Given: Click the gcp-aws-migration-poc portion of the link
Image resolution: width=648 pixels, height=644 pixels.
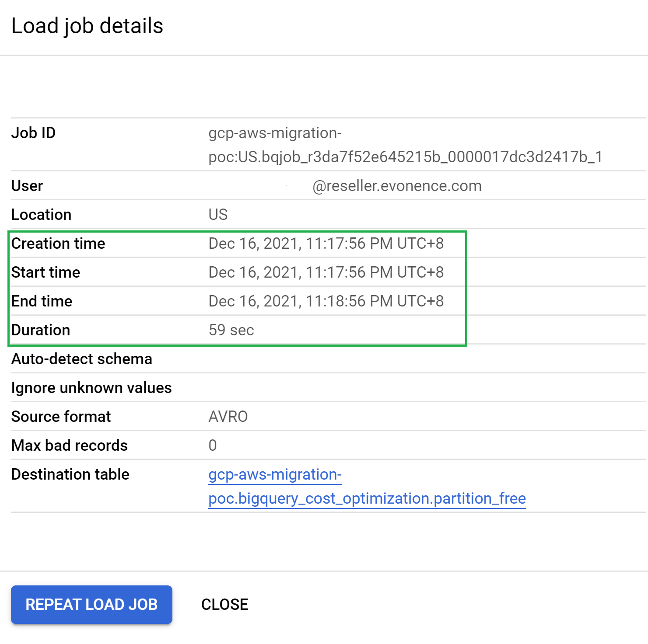Looking at the screenshot, I should click(x=274, y=475).
